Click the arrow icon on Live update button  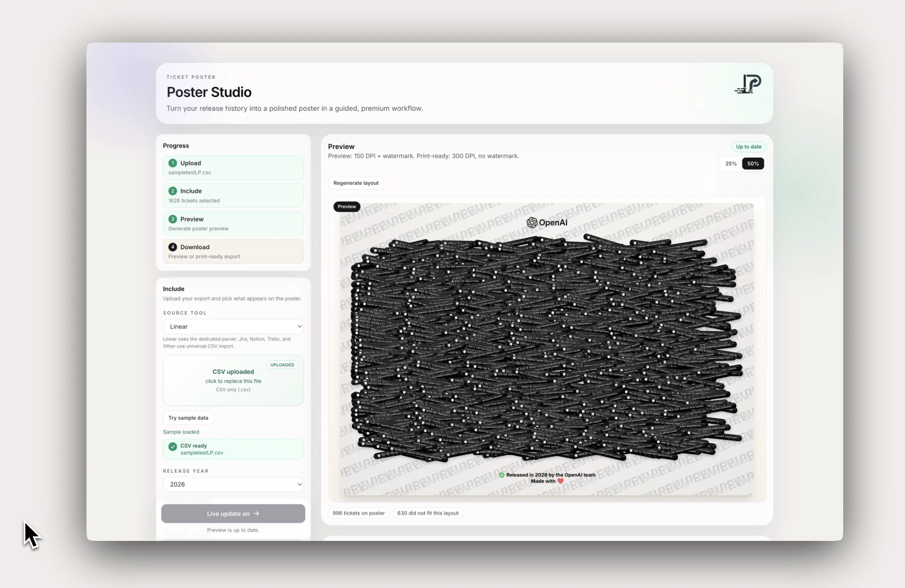coord(257,513)
